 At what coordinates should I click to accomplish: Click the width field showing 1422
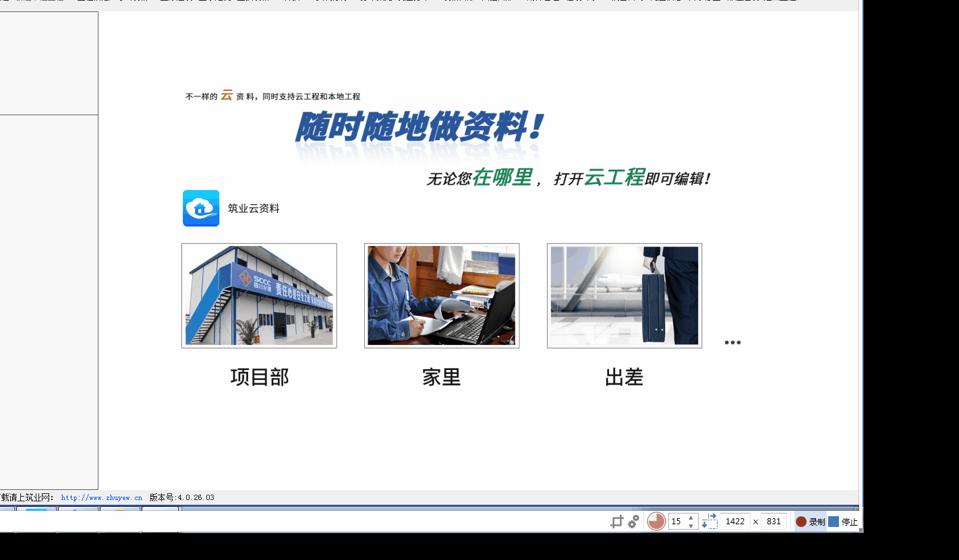pos(735,522)
